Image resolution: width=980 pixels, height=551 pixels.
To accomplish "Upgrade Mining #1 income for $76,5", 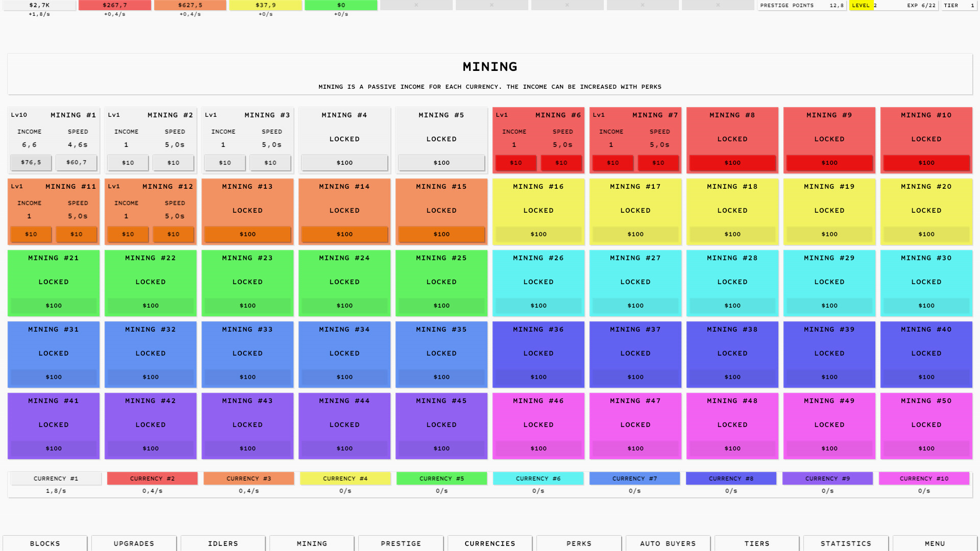I will [x=31, y=162].
